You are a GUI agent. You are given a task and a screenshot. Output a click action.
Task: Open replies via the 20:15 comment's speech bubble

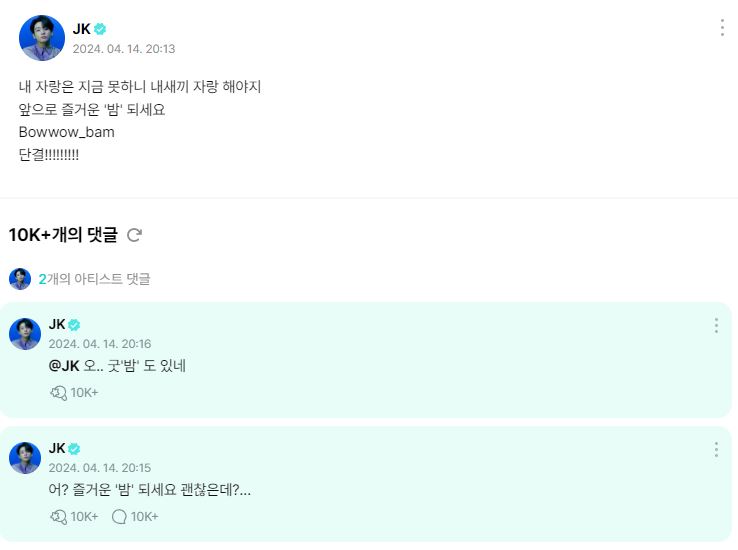pyautogui.click(x=119, y=516)
